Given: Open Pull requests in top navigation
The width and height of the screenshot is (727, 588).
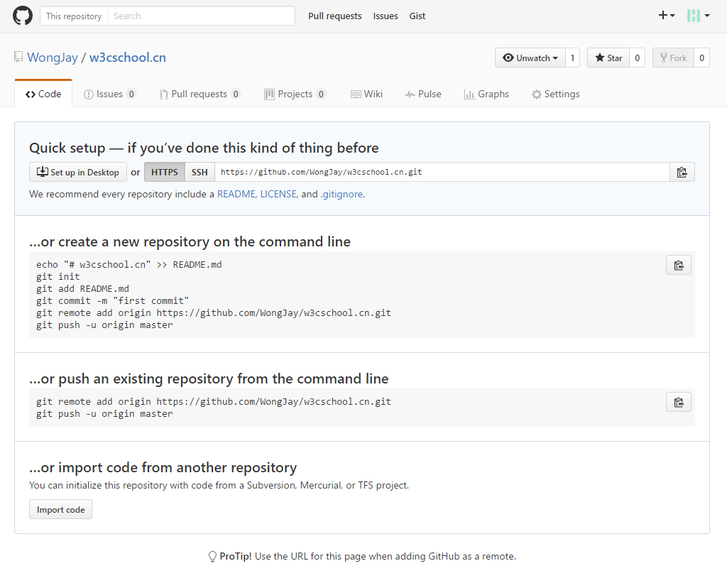Looking at the screenshot, I should coord(334,16).
